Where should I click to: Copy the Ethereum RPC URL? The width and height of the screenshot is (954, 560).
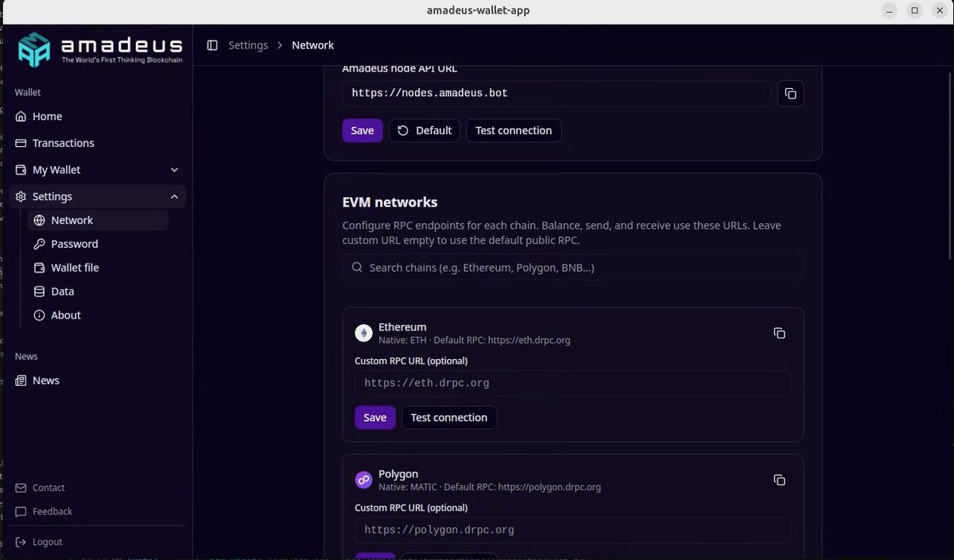tap(779, 334)
